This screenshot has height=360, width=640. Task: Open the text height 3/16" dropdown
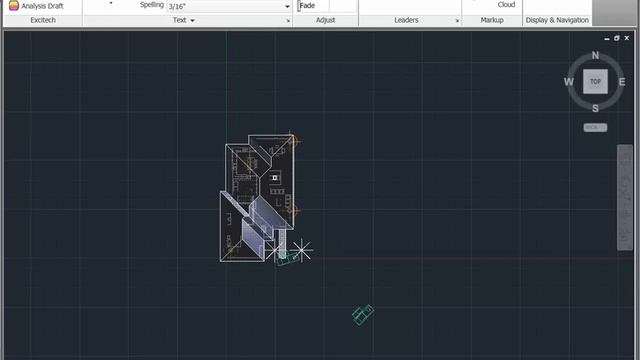coord(287,6)
